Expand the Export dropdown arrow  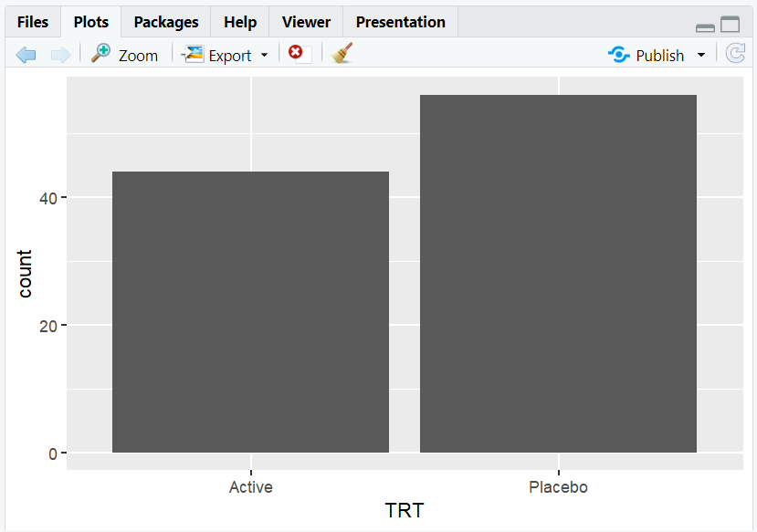(265, 55)
